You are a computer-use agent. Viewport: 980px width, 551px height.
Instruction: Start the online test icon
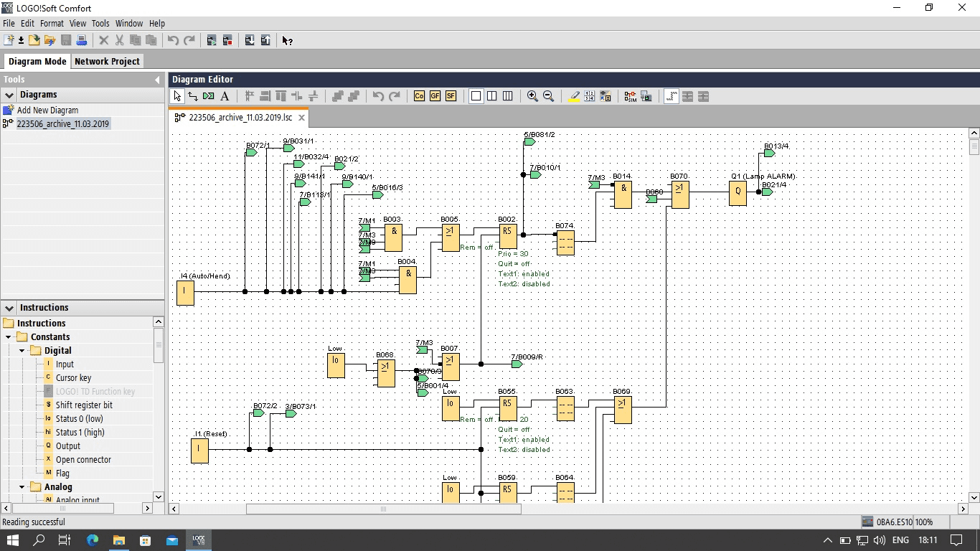coord(646,96)
